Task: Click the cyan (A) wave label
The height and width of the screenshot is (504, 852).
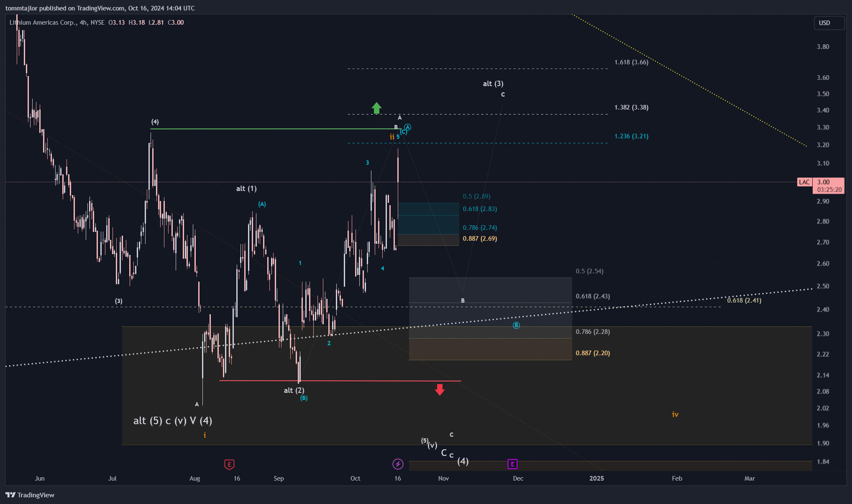Action: pyautogui.click(x=262, y=204)
